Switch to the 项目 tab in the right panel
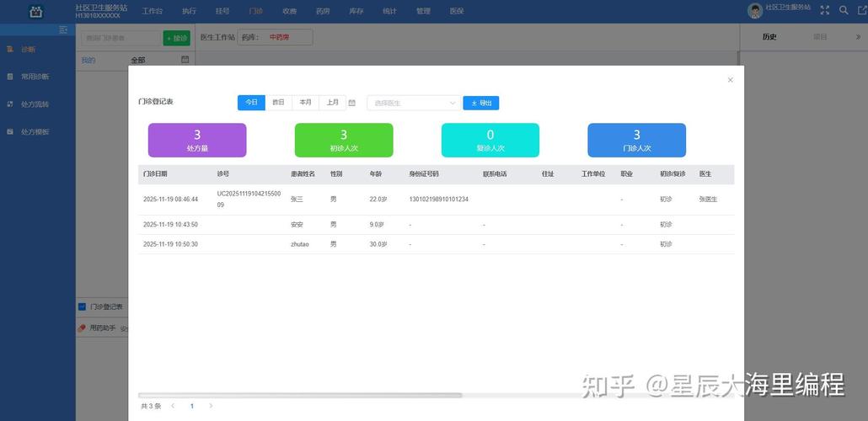868x421 pixels. [820, 37]
